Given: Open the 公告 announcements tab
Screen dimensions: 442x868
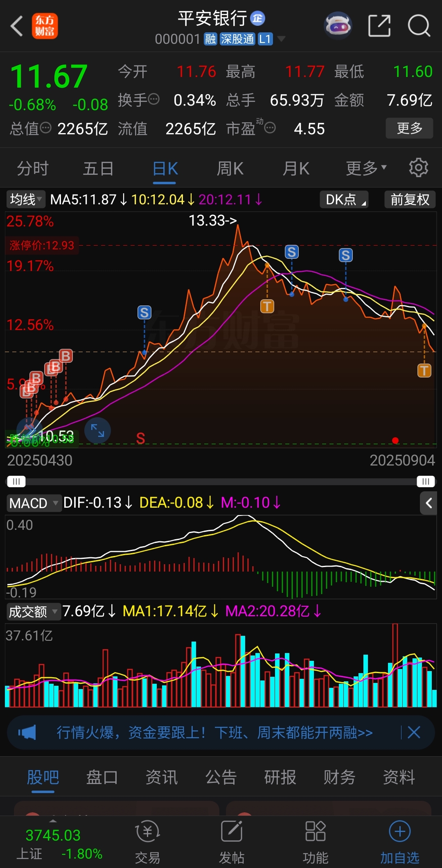Looking at the screenshot, I should tap(221, 777).
